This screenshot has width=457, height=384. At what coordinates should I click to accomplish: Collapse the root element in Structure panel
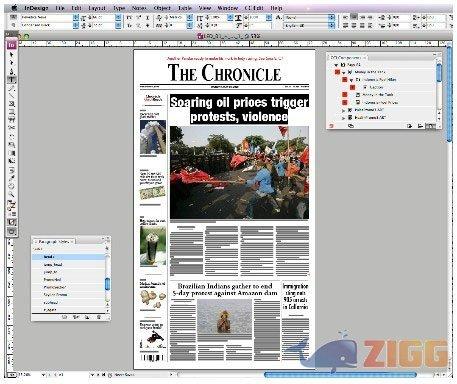[x=336, y=65]
